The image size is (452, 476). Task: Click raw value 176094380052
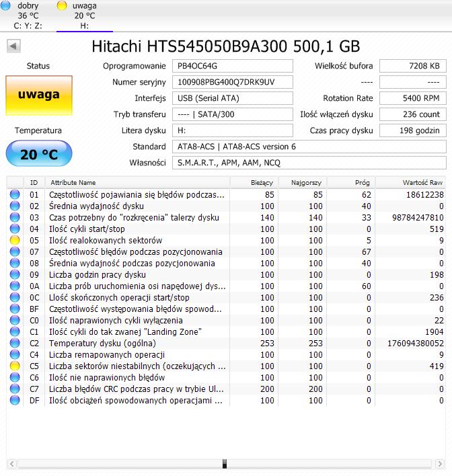[x=416, y=344]
